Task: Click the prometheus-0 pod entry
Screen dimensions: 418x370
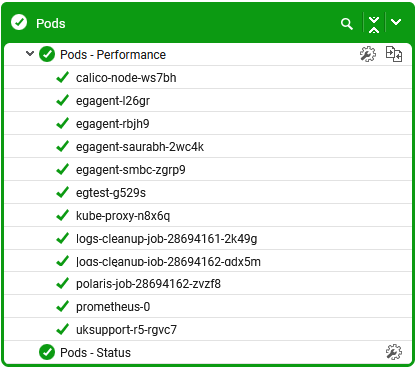Action: click(113, 307)
